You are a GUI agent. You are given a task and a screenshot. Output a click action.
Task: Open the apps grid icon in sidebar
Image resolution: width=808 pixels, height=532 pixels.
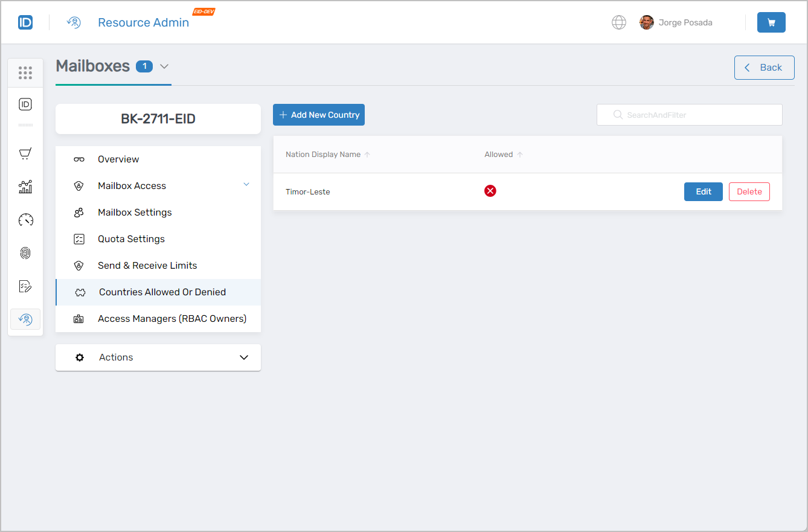(x=25, y=73)
